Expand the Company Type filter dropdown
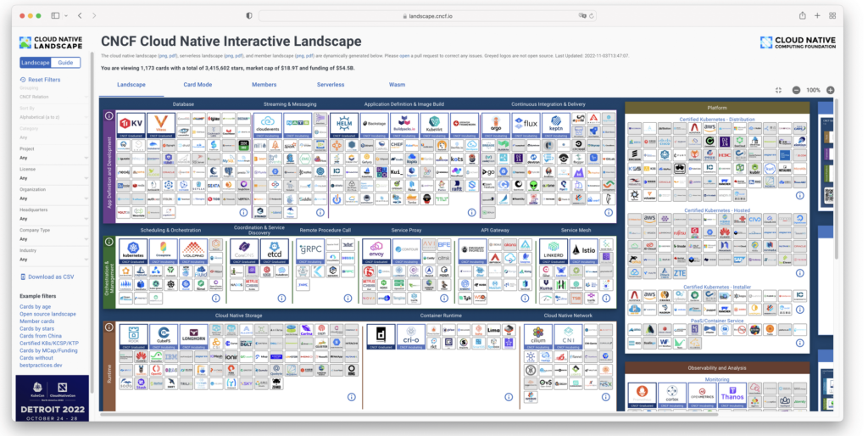This screenshot has height=436, width=868. click(53, 239)
